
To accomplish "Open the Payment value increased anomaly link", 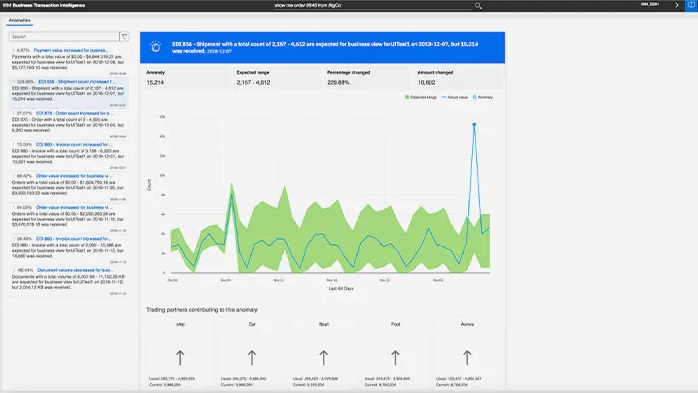I will (71, 51).
